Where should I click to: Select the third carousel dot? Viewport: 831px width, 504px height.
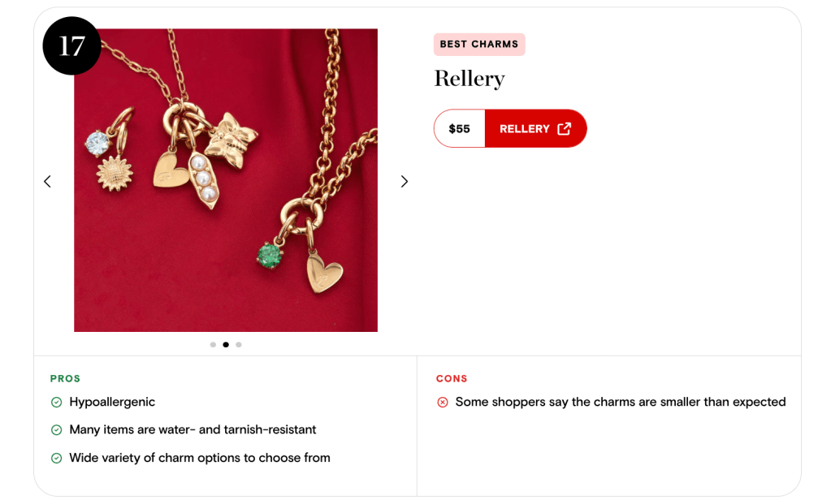coord(239,345)
